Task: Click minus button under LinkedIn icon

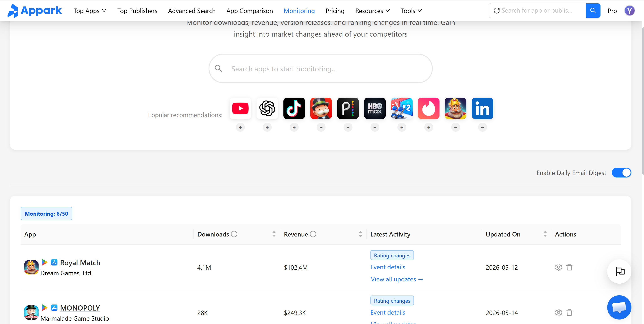Action: [483, 127]
